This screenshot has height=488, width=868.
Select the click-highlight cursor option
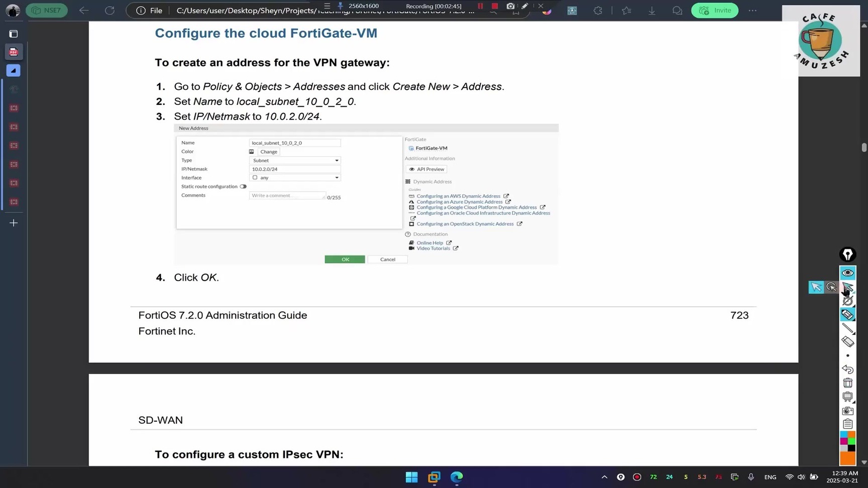(831, 287)
